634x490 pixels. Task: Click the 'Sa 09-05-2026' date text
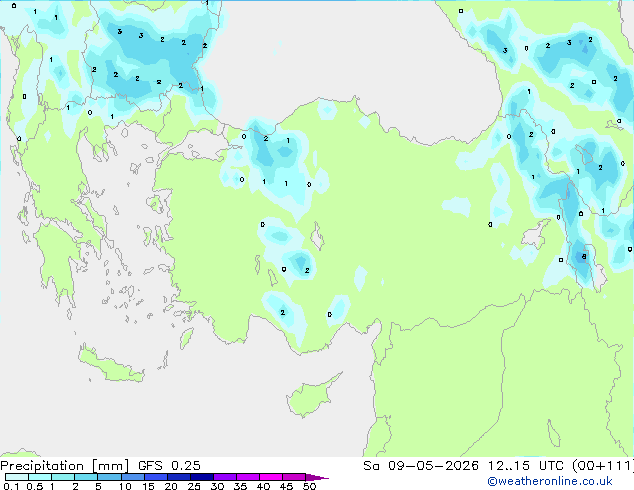(421, 466)
